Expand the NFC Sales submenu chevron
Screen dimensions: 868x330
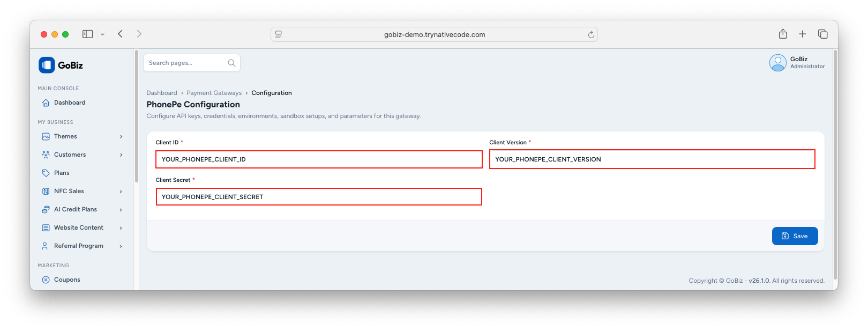[121, 192]
